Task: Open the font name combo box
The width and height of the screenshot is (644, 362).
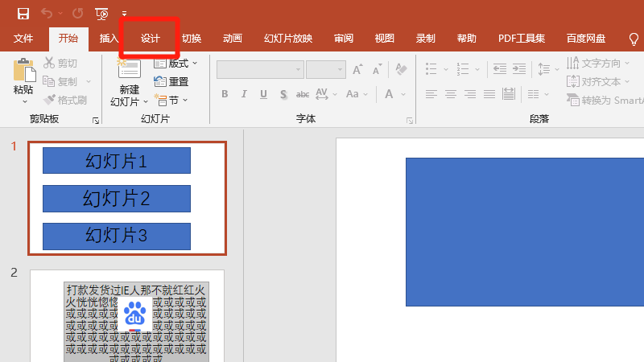Action: [259, 70]
